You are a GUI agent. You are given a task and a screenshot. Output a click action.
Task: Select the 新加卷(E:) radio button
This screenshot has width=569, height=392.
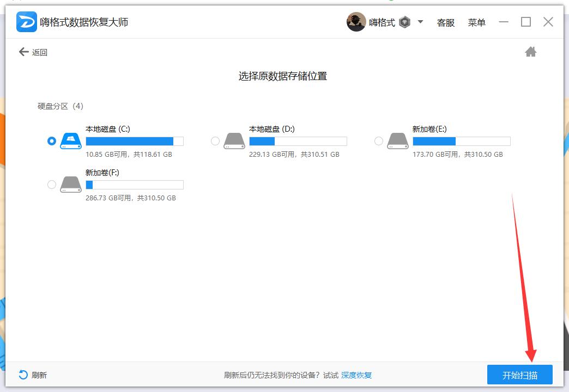(378, 140)
